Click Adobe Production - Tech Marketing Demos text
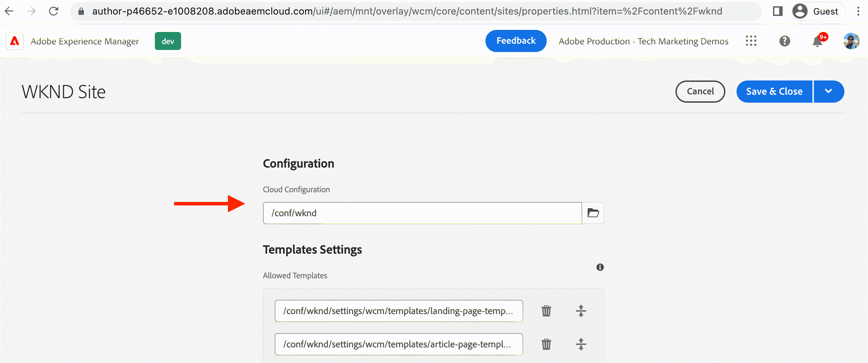Image resolution: width=868 pixels, height=363 pixels. click(643, 41)
